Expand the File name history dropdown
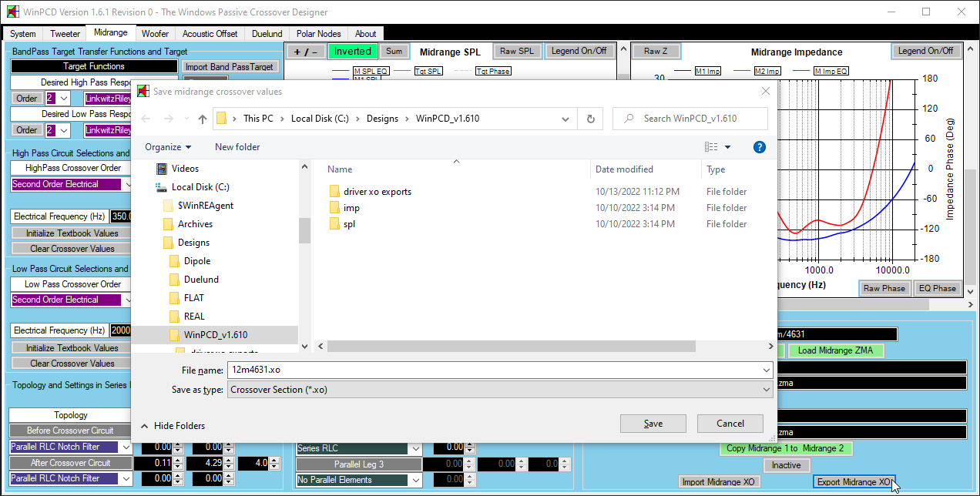 pos(765,370)
